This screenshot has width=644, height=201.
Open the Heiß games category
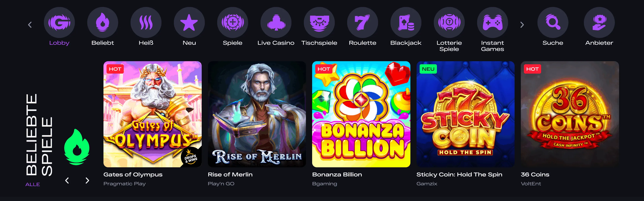146,22
